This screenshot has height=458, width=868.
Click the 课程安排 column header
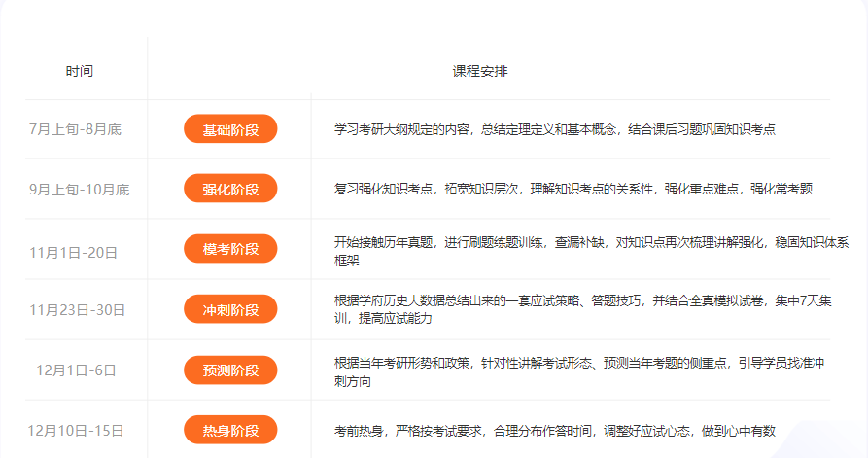coord(479,72)
